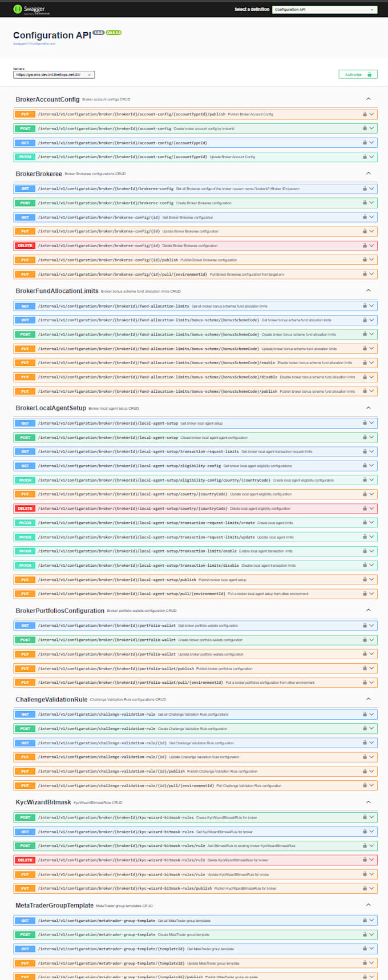Screen dimensions: 388x980
Task: Click the BrokerBrokeree section heading
Action: pyautogui.click(x=39, y=174)
